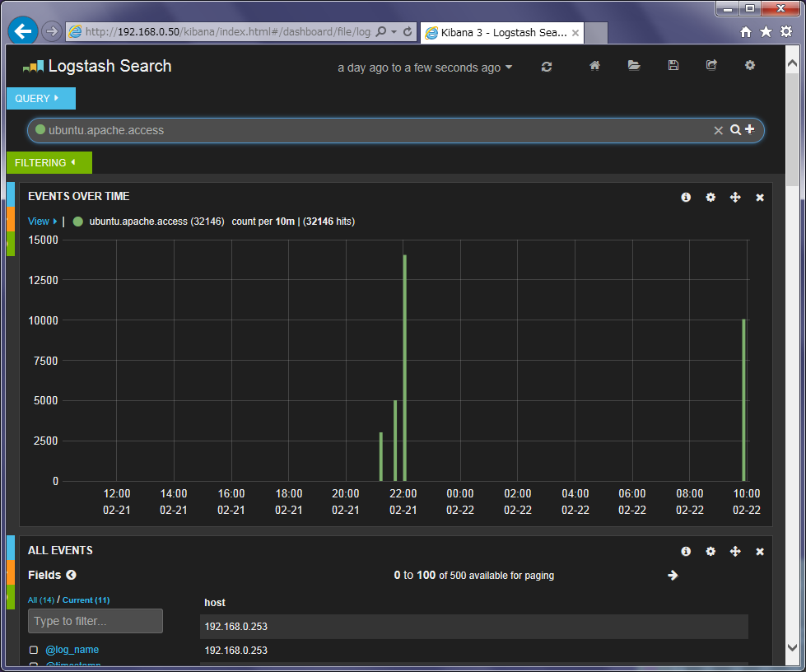Toggle the @log_name field checkbox
Viewport: 806px width, 672px height.
(34, 650)
